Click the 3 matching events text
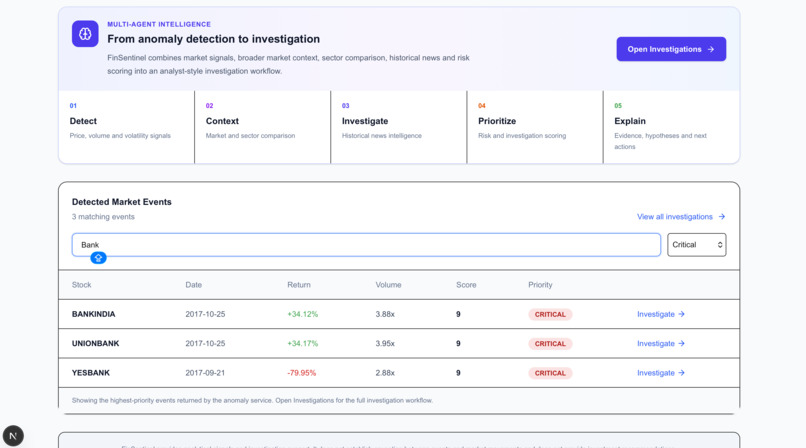This screenshot has width=806, height=448. tap(103, 217)
